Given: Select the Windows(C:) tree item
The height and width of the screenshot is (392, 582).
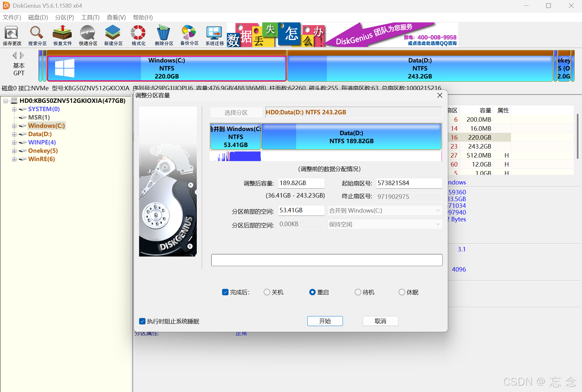Looking at the screenshot, I should coord(46,126).
